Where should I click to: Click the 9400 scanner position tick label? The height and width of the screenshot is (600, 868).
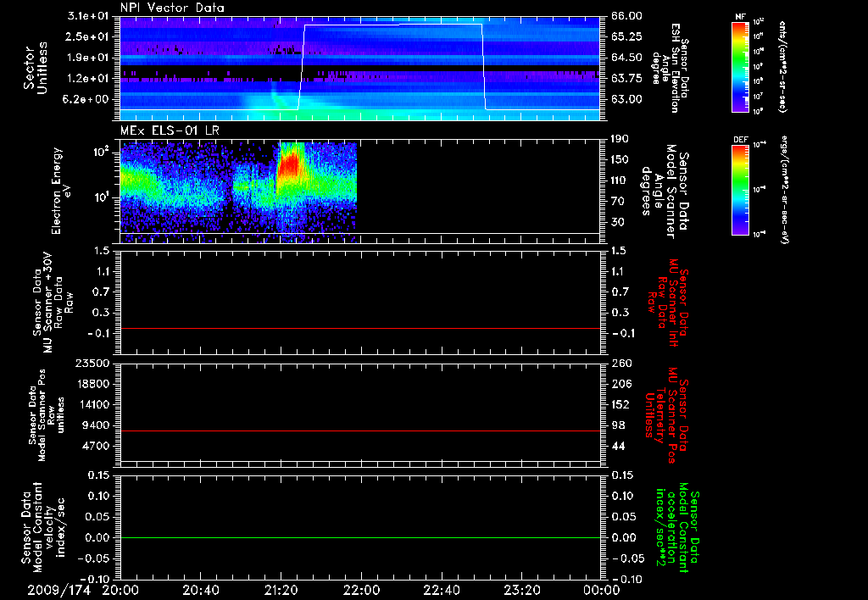97,425
